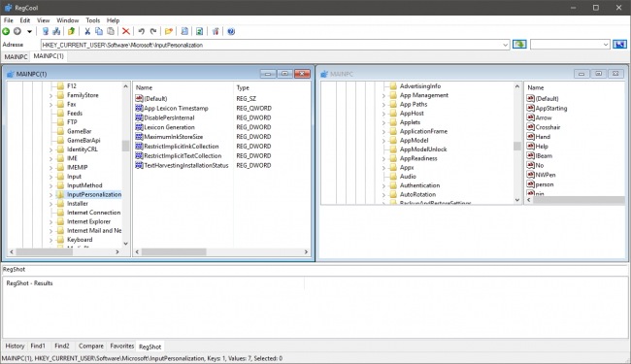The width and height of the screenshot is (631, 364).
Task: Click MAINPC(1) value list horizontal scrollbar thumb
Action: click(174, 251)
